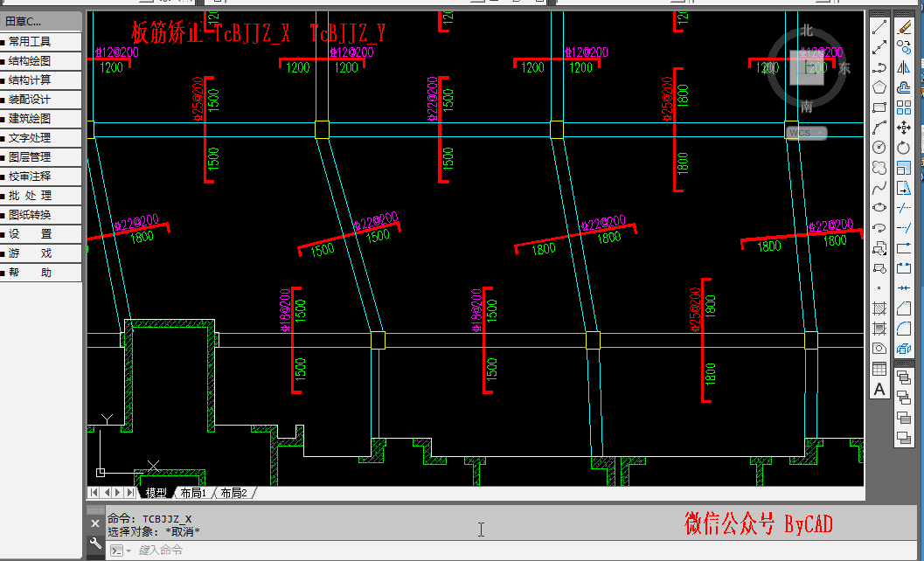Click the Send Under Objects icon
The width and height of the screenshot is (924, 561).
[x=904, y=438]
